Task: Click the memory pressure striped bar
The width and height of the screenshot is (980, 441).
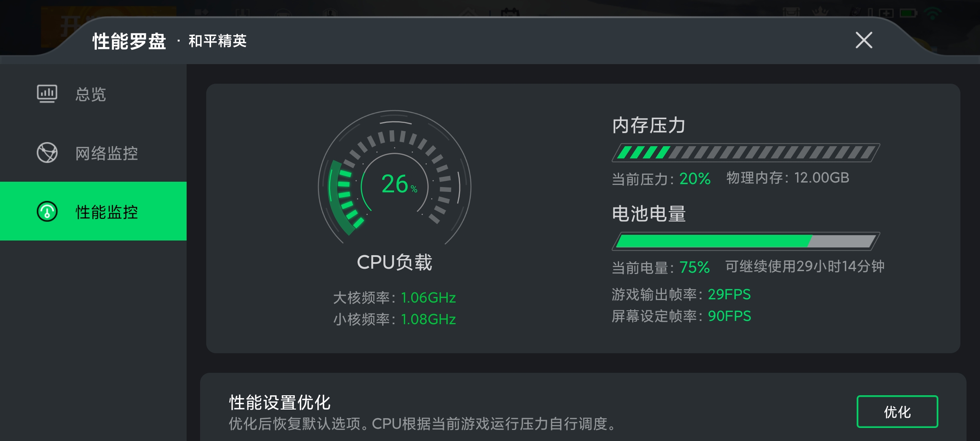Action: [746, 153]
